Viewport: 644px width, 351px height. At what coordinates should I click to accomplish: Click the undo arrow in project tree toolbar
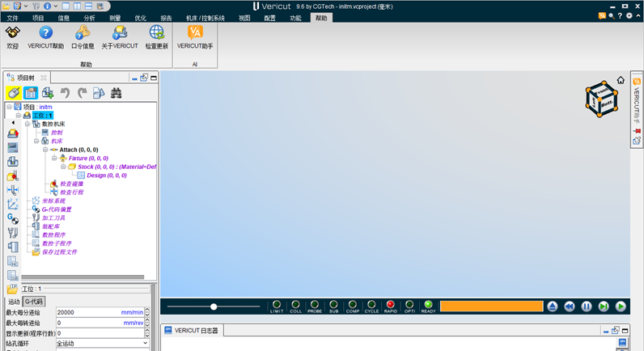click(65, 93)
